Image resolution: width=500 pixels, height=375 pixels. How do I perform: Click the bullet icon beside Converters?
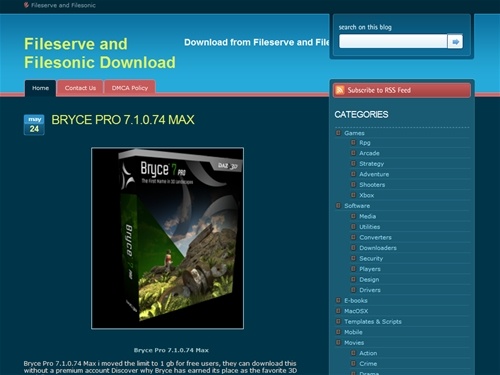(353, 237)
